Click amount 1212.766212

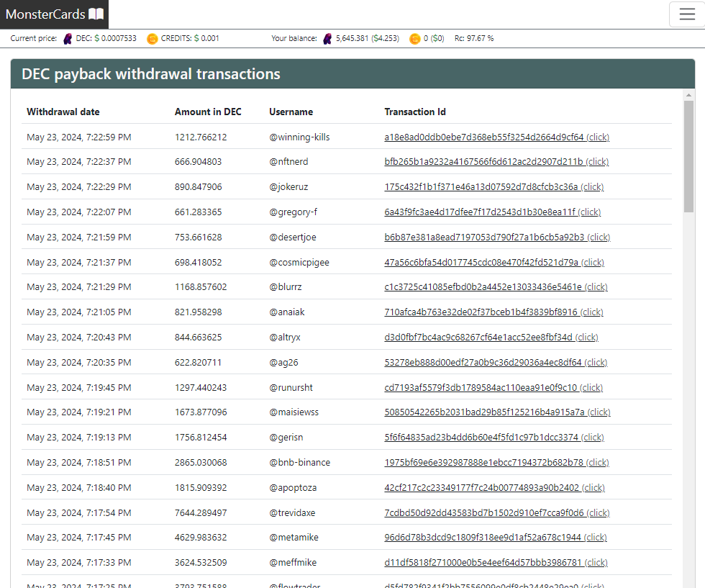click(x=201, y=137)
